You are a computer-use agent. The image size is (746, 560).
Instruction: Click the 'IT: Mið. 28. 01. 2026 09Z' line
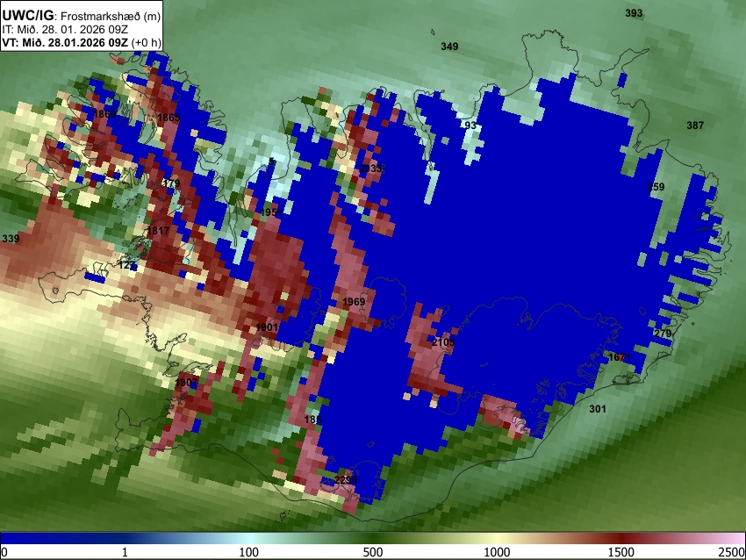65,30
